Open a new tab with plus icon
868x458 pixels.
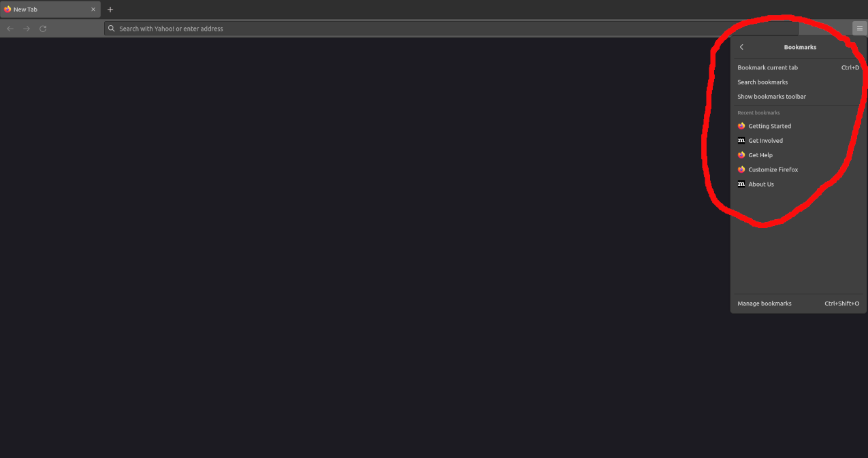[110, 10]
